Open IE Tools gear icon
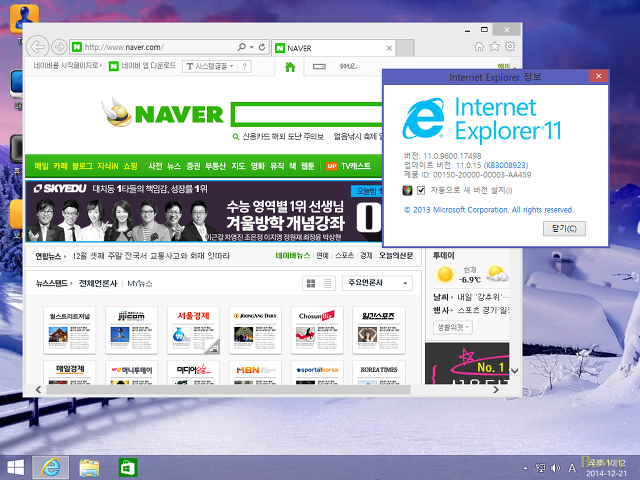This screenshot has width=640, height=480. (x=510, y=47)
